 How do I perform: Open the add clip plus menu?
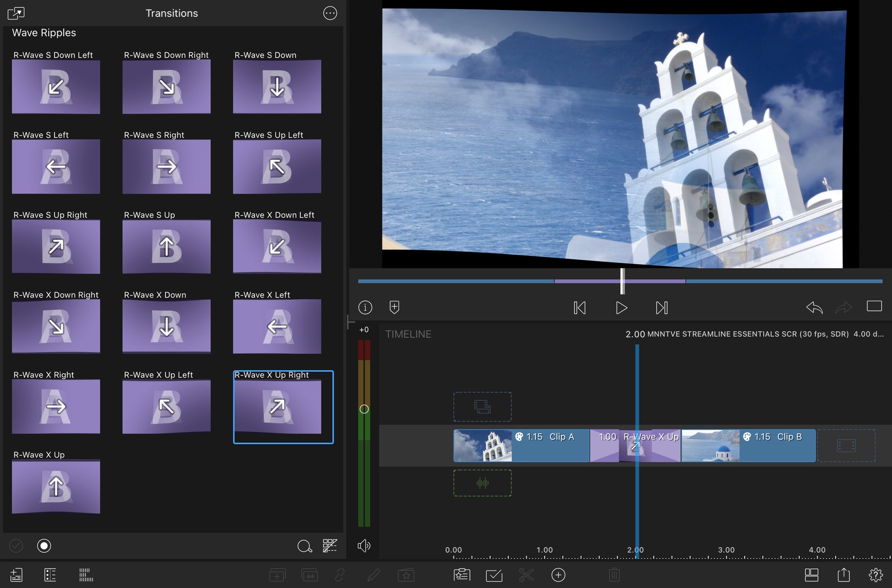click(x=558, y=575)
